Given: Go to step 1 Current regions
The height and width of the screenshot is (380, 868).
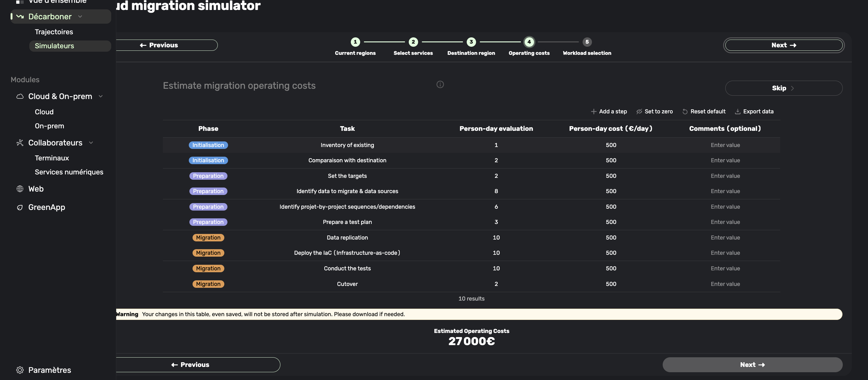Looking at the screenshot, I should click(x=355, y=42).
